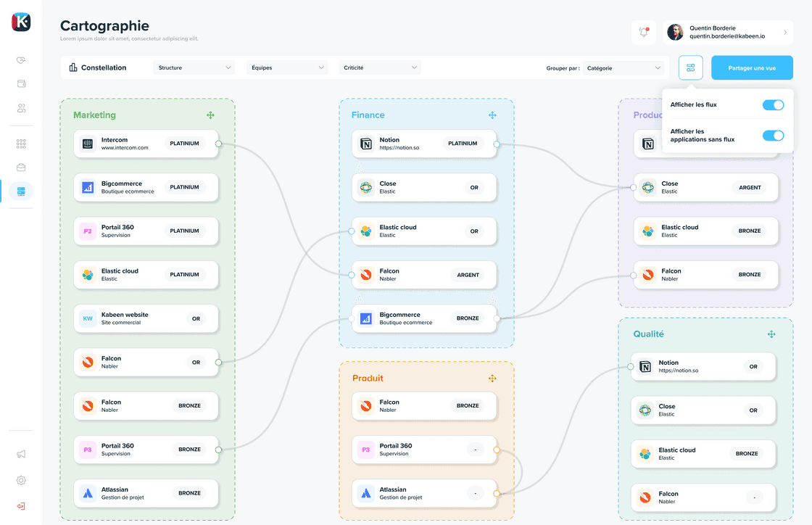Click the logout icon at sidebar bottom
Image resolution: width=812 pixels, height=525 pixels.
(x=20, y=505)
